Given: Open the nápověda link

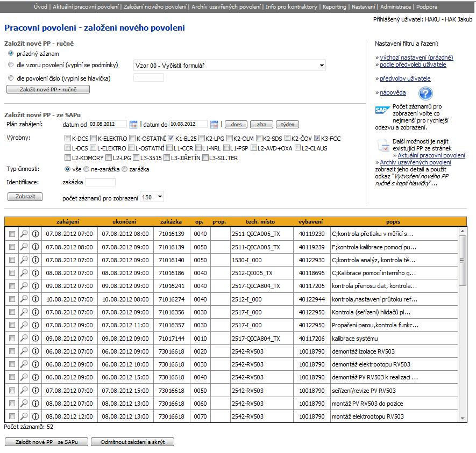Looking at the screenshot, I should tap(393, 92).
